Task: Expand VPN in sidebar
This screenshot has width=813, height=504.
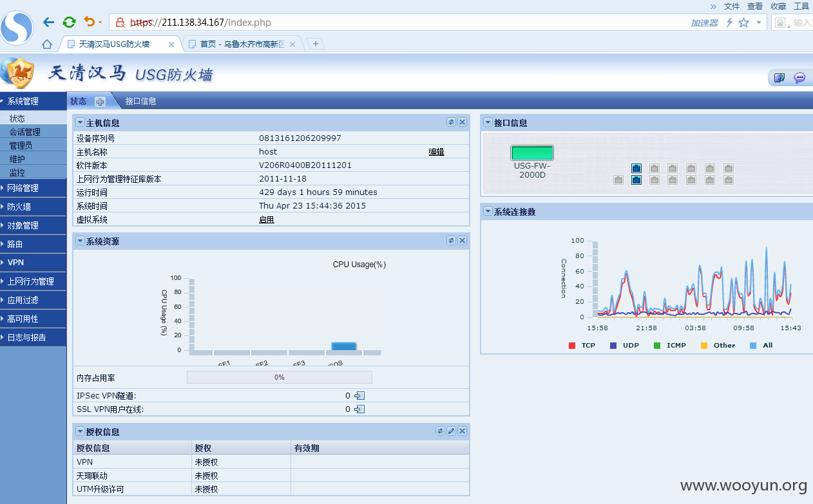Action: pyautogui.click(x=33, y=263)
